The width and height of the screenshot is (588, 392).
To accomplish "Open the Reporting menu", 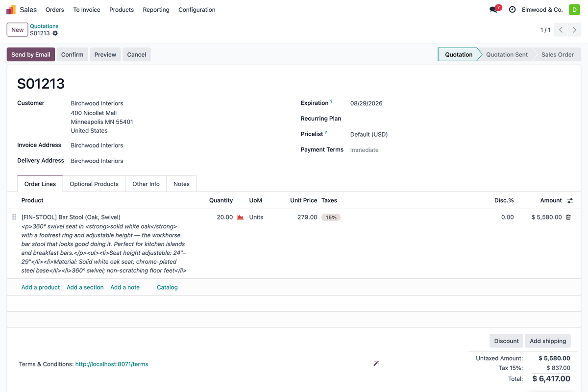I will [x=156, y=10].
